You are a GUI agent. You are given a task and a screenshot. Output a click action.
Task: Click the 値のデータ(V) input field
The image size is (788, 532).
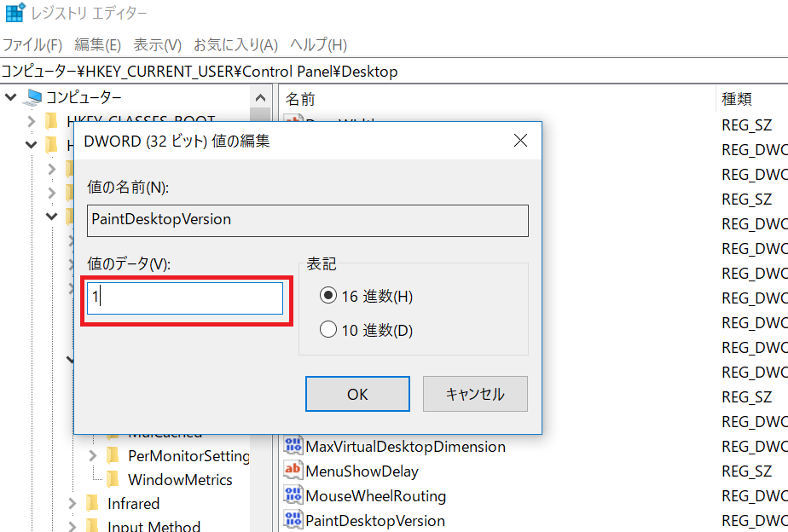pyautogui.click(x=185, y=298)
